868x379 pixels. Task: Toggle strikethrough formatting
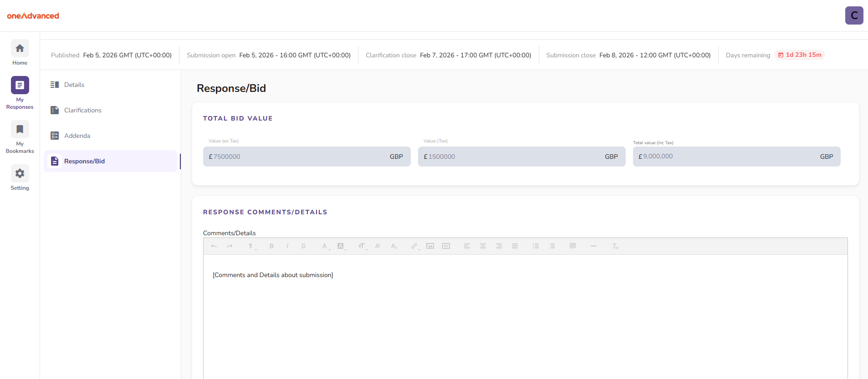click(303, 246)
